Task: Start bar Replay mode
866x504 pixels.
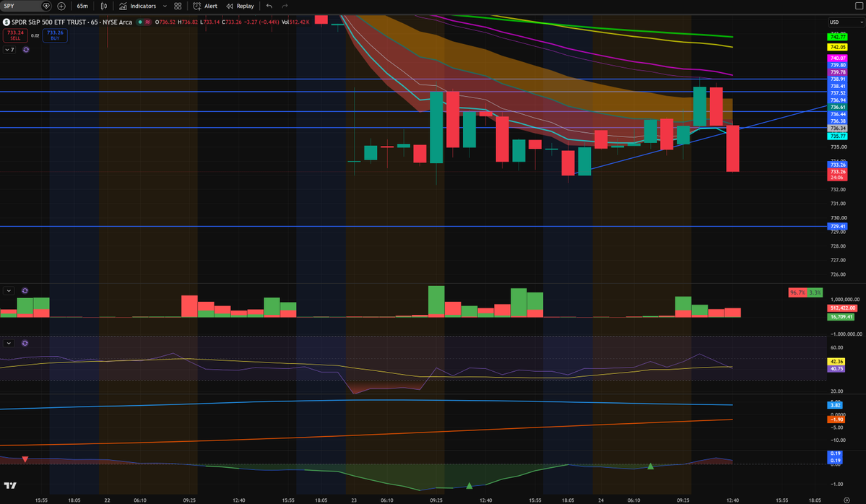Action: tap(241, 6)
